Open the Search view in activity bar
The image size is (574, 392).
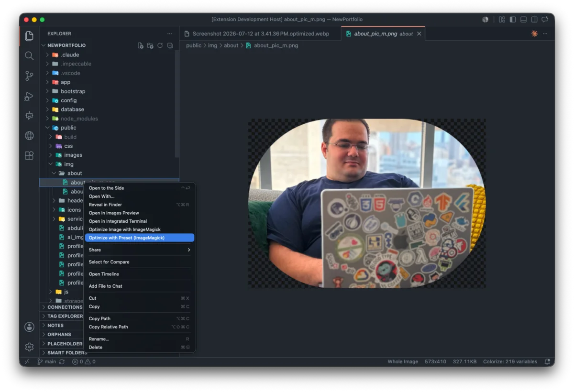pyautogui.click(x=29, y=56)
